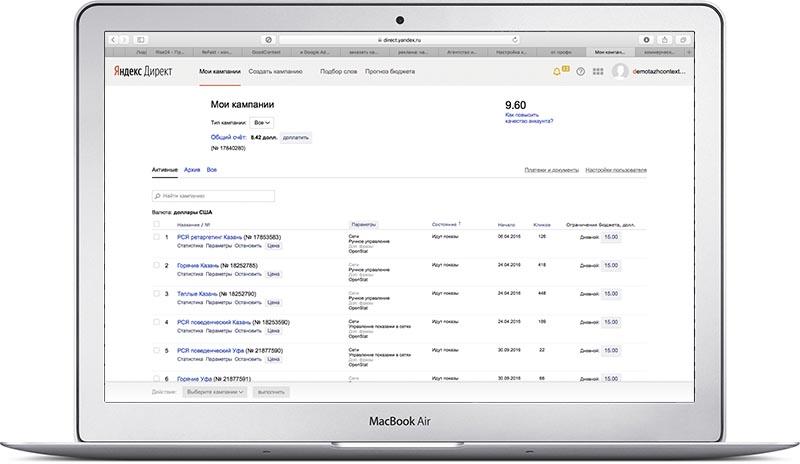Click the выполнить button
Viewport: 800px width, 464px height.
[x=271, y=392]
